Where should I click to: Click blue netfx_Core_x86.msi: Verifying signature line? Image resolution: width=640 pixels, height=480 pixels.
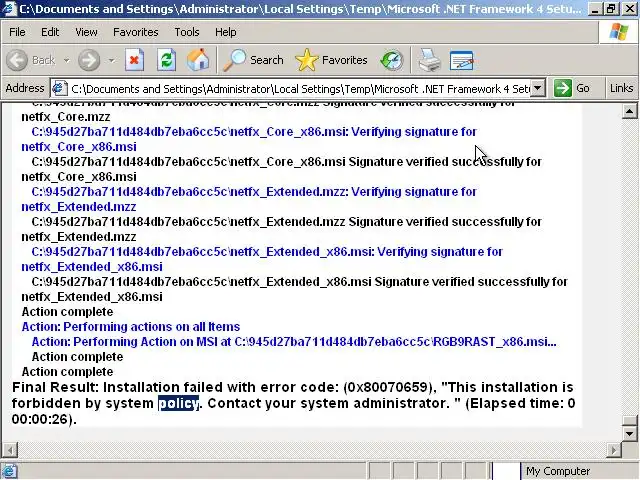click(254, 132)
